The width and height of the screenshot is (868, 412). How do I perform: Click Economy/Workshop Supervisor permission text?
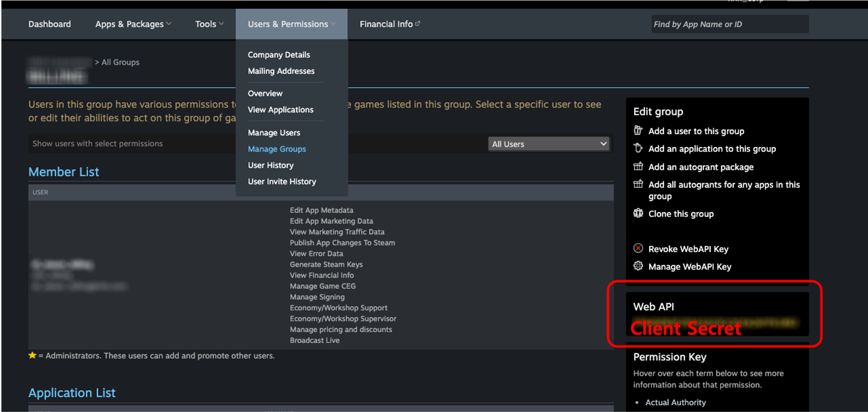tap(343, 318)
